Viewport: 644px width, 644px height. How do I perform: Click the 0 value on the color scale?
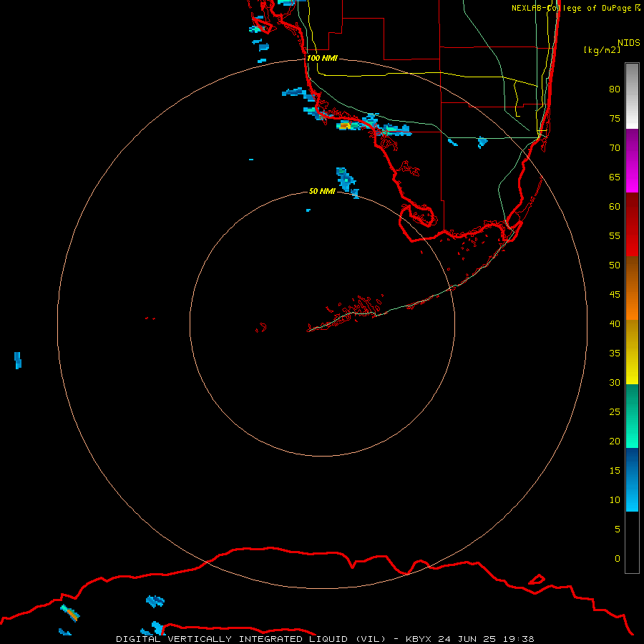point(618,559)
